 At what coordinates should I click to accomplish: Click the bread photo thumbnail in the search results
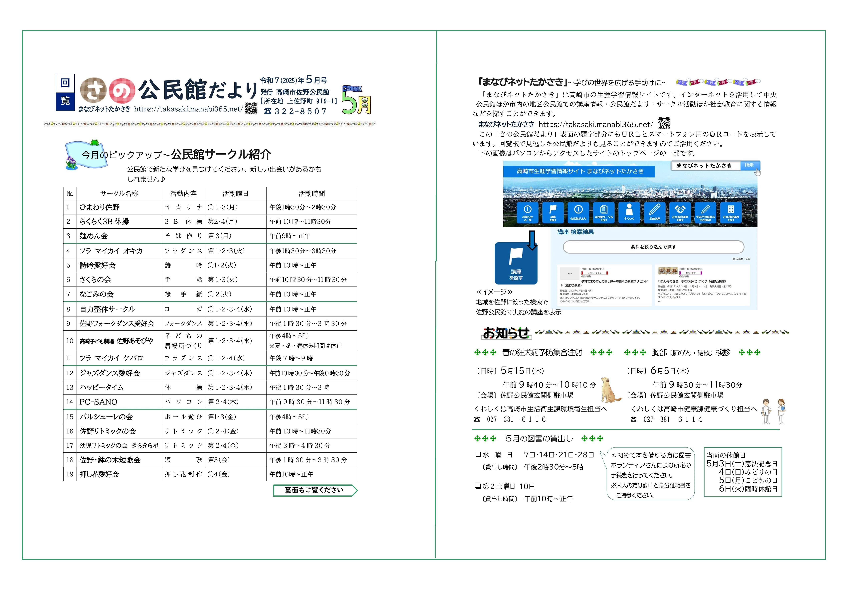(x=667, y=271)
